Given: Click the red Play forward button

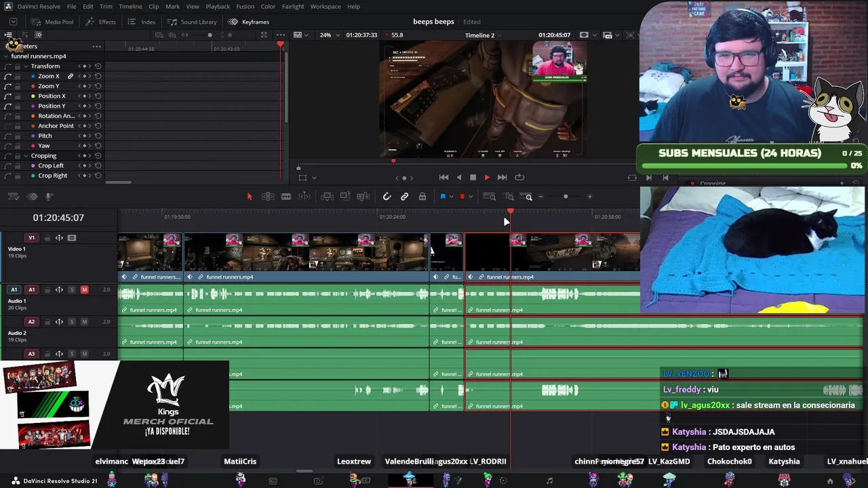Looking at the screenshot, I should click(x=487, y=178).
